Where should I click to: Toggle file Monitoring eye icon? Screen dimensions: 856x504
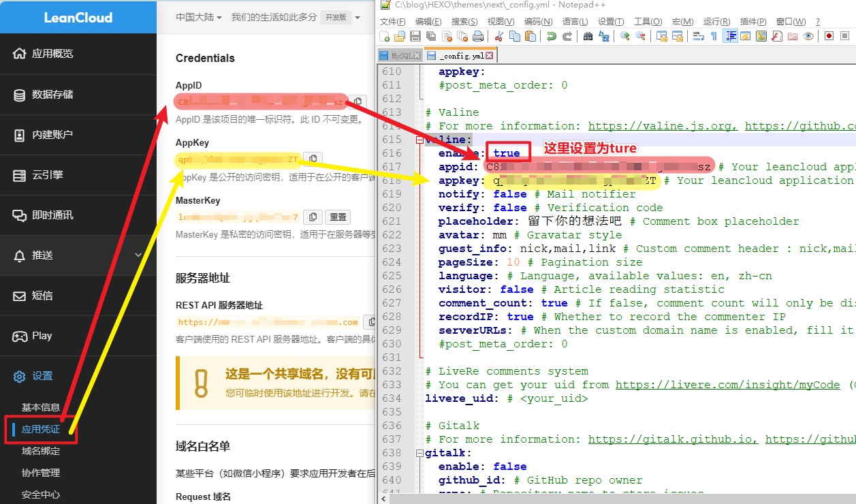pos(808,35)
